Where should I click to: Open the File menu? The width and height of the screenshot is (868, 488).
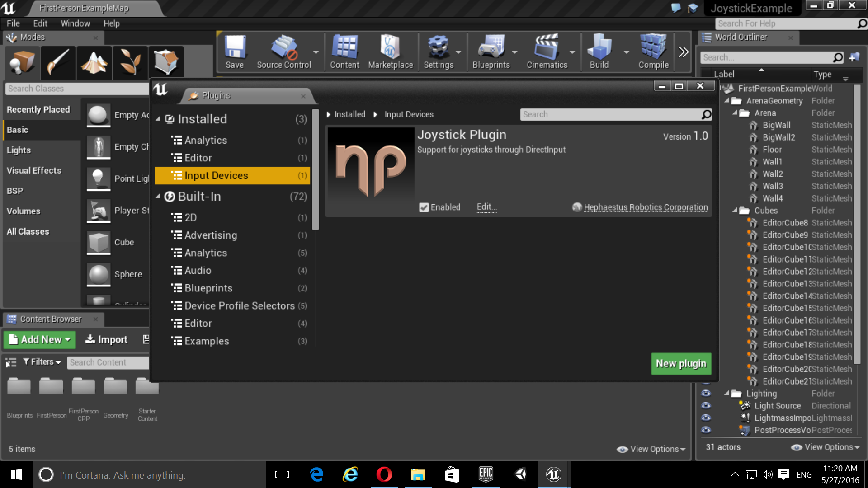(13, 23)
